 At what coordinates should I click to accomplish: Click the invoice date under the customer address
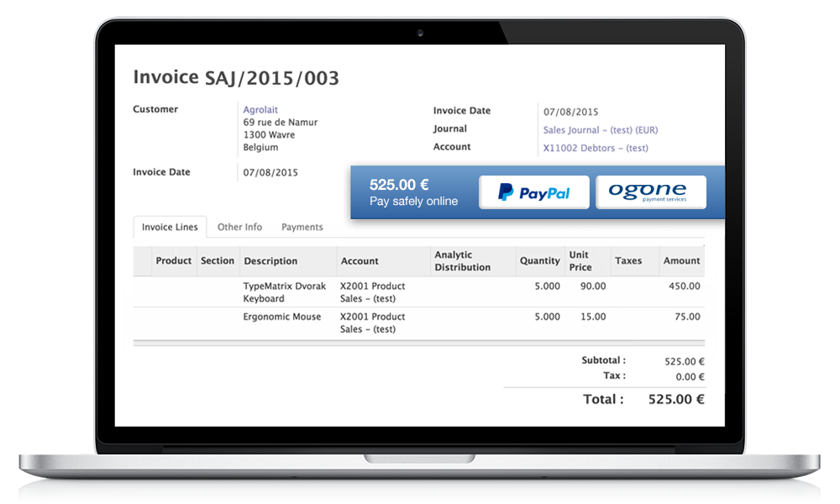point(270,173)
